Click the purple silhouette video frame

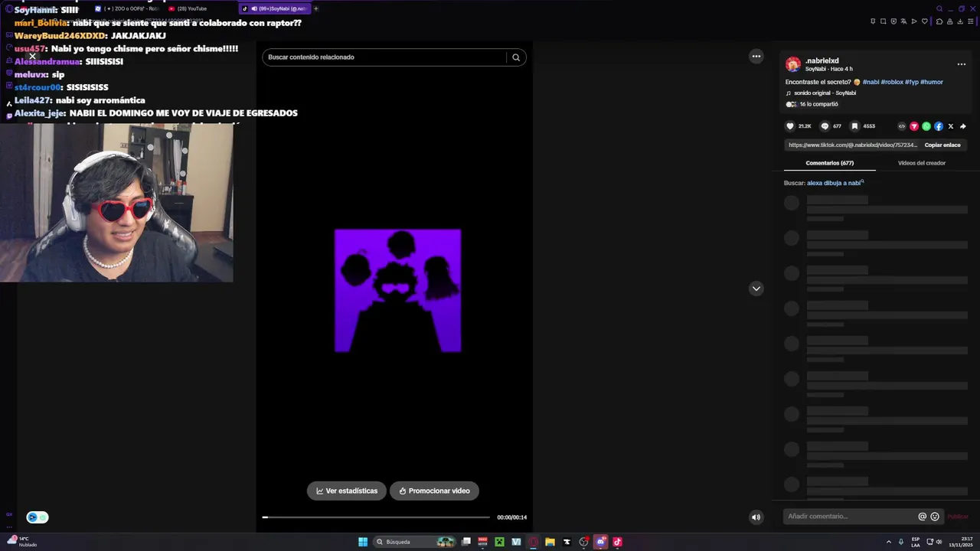(x=397, y=291)
